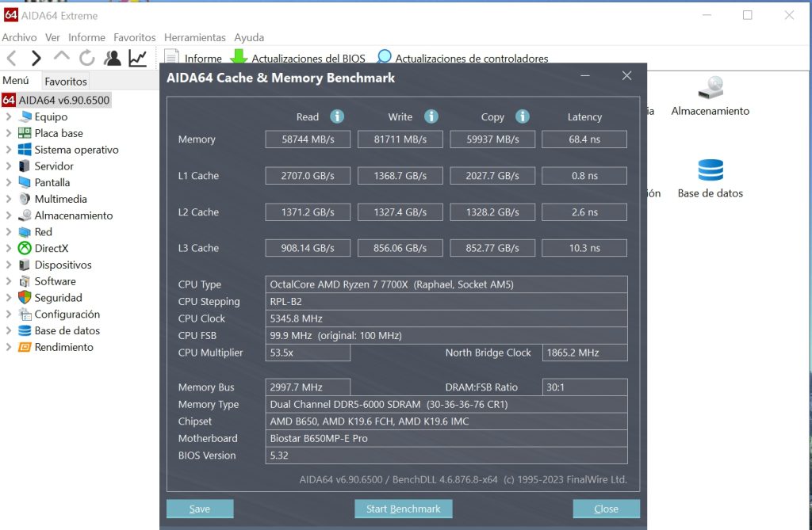812x530 pixels.
Task: Click the Memory Read value 58744 MB/s
Action: pos(308,139)
